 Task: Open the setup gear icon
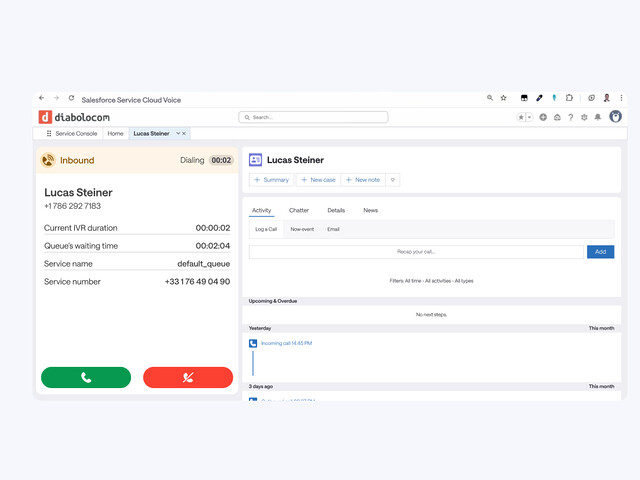coord(584,117)
